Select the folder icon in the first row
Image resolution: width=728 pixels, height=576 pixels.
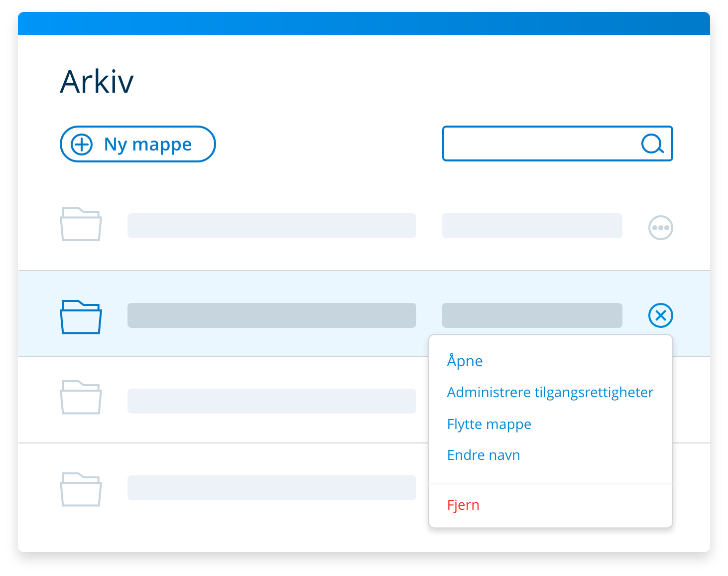(81, 225)
